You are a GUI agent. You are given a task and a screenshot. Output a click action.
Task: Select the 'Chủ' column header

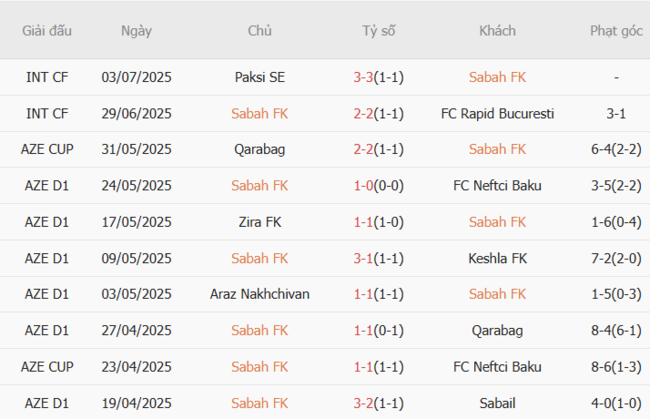tap(260, 30)
